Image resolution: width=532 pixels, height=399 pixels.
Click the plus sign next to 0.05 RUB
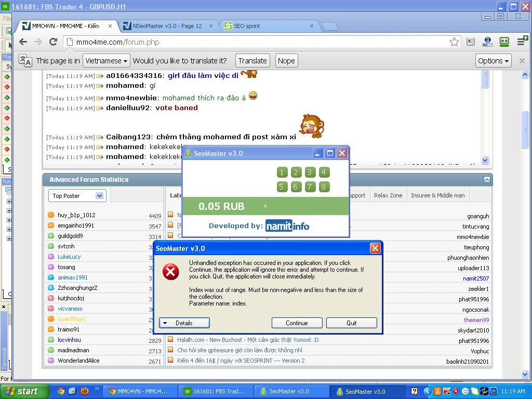point(265,206)
